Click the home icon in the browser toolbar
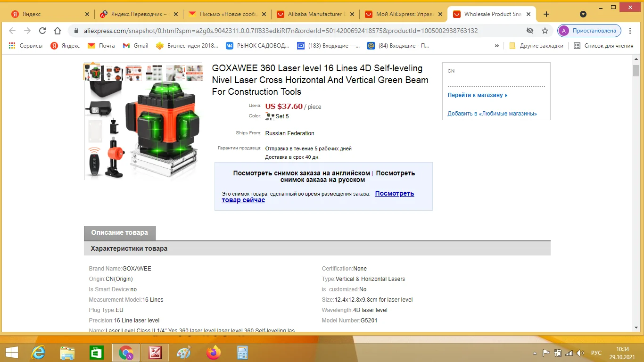The image size is (644, 362). (x=58, y=31)
